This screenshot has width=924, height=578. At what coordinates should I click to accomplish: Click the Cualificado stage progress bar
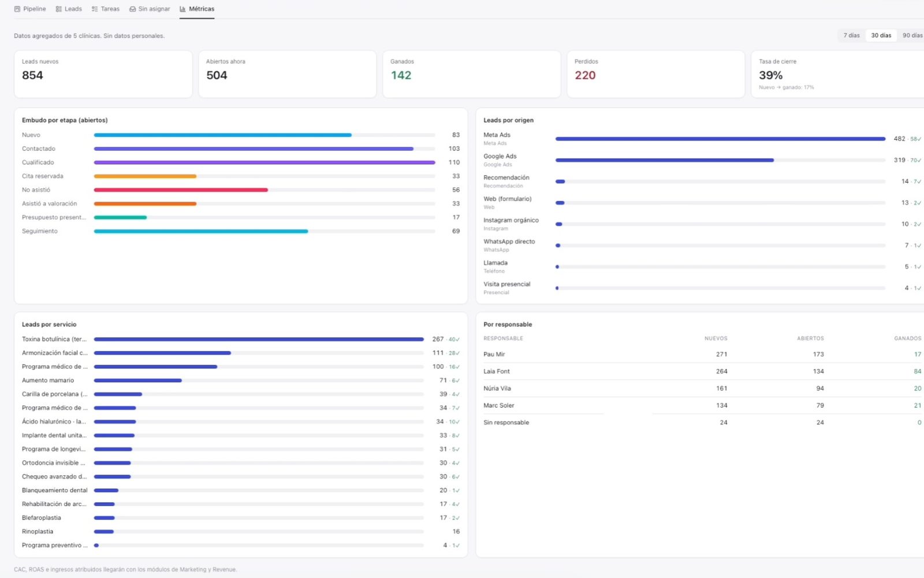coord(264,162)
